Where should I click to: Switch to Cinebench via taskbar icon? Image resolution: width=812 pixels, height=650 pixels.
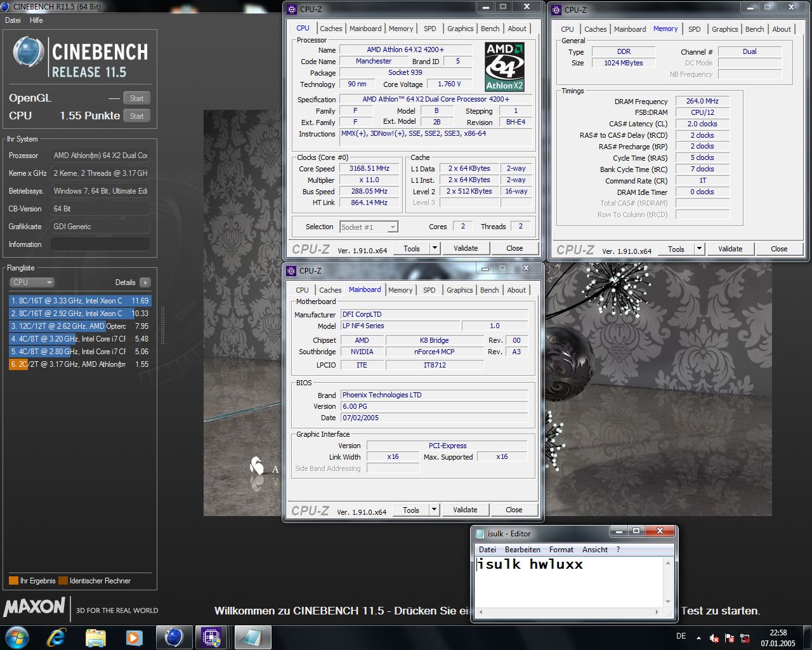point(174,637)
